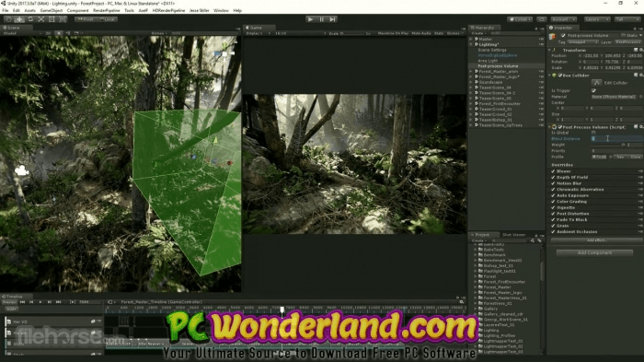Click the Inspector lock icon
The image size is (644, 362).
[636, 28]
